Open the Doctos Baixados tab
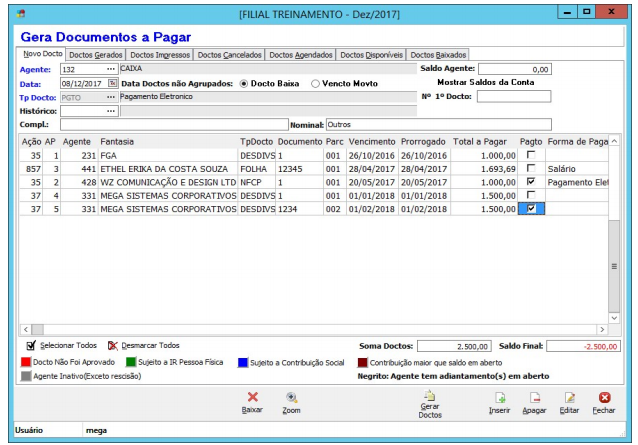This screenshot has width=638, height=445. (x=438, y=55)
